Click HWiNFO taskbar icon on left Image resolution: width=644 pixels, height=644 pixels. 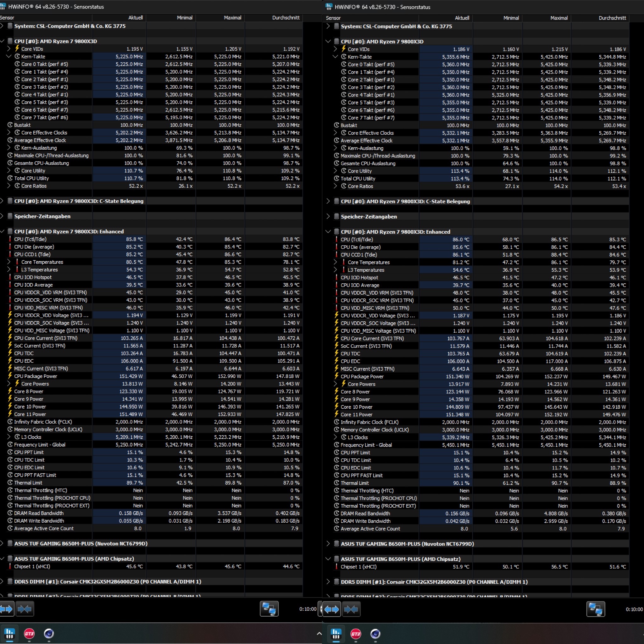[x=10, y=633]
